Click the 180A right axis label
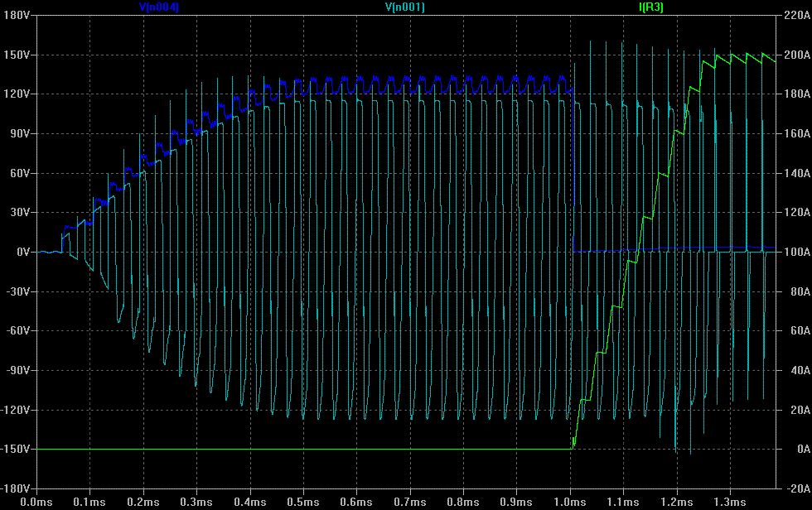Viewport: 812px width, 510px height. tap(797, 94)
